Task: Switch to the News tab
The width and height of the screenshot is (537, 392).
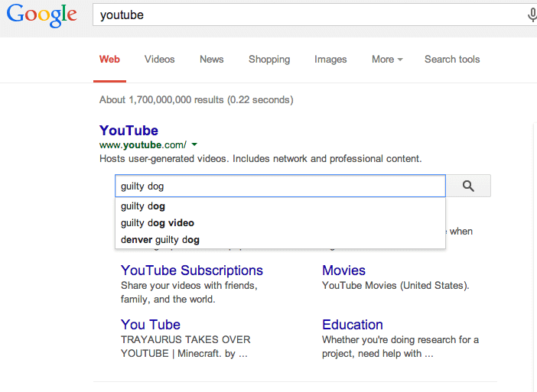Action: [x=212, y=59]
